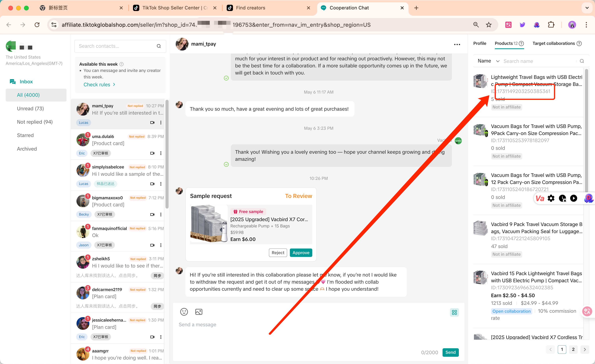Click the translate extension icon in Chrome toolbar
Screen dimensions: 595x364
pyautogui.click(x=508, y=25)
